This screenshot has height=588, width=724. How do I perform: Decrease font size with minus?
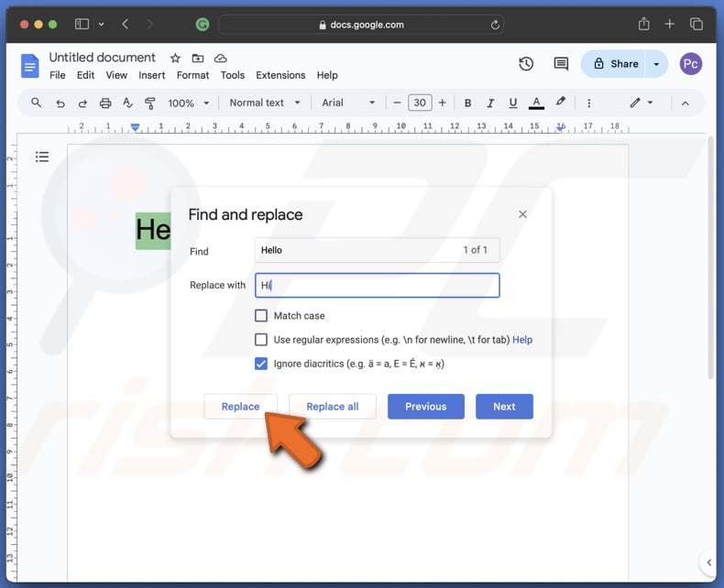397,103
